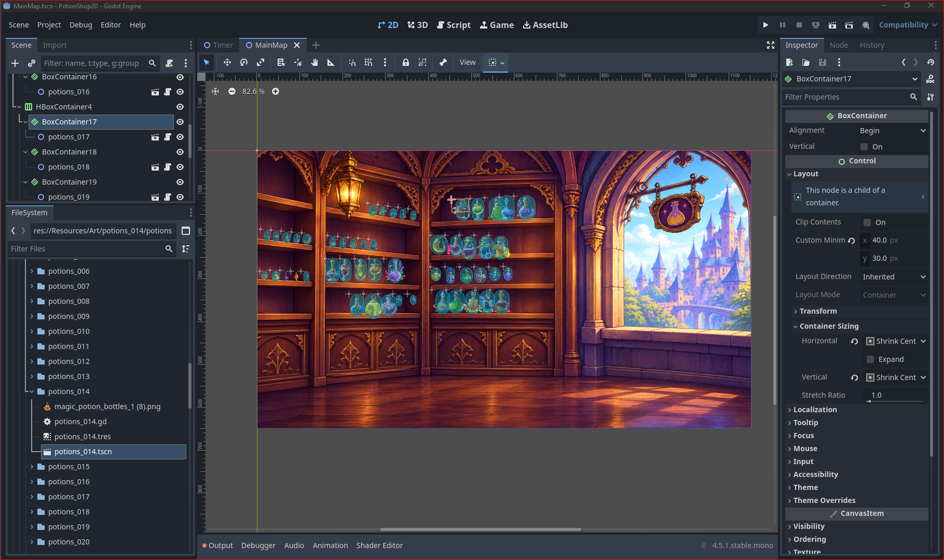Switch to the AssetLib workspace
944x560 pixels.
point(545,25)
